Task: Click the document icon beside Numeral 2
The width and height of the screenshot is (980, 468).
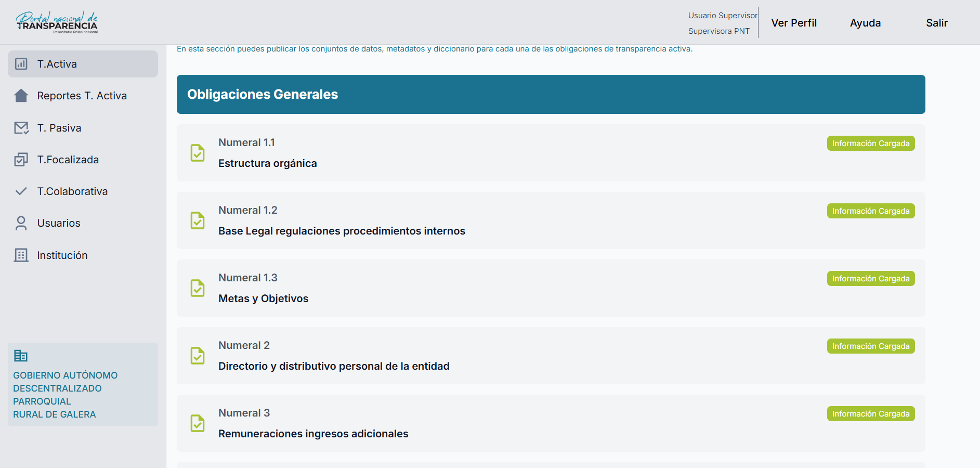Action: pyautogui.click(x=198, y=356)
